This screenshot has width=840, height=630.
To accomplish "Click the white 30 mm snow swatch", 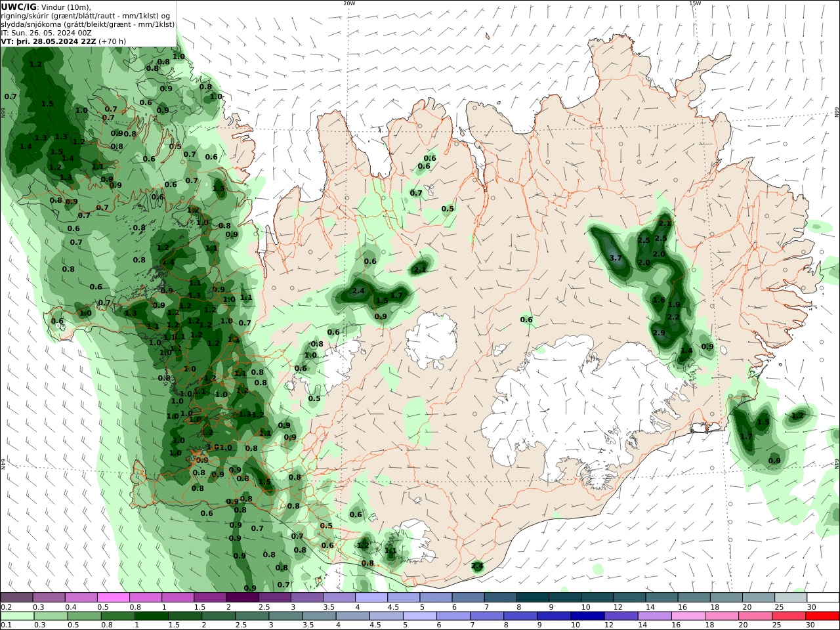I will pyautogui.click(x=822, y=597).
